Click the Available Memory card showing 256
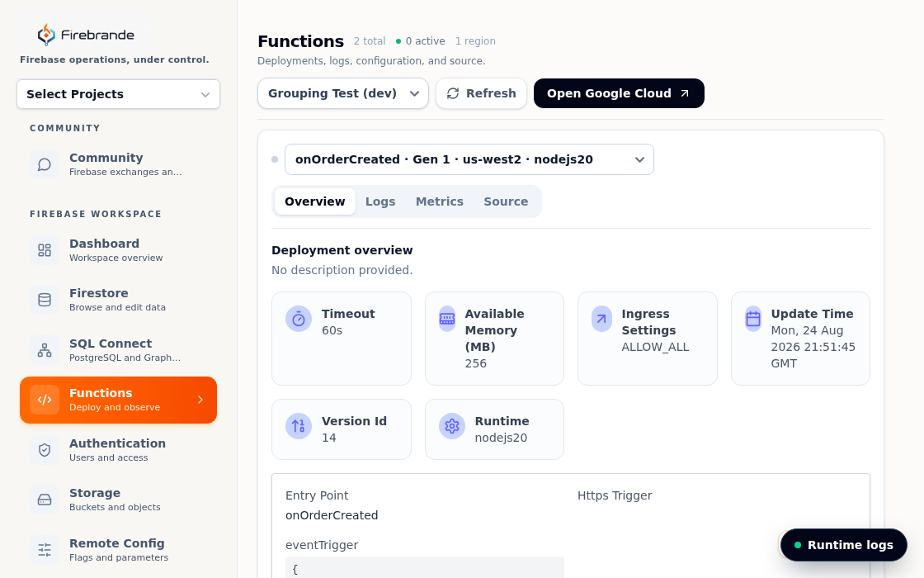Image resolution: width=924 pixels, height=578 pixels. [494, 339]
